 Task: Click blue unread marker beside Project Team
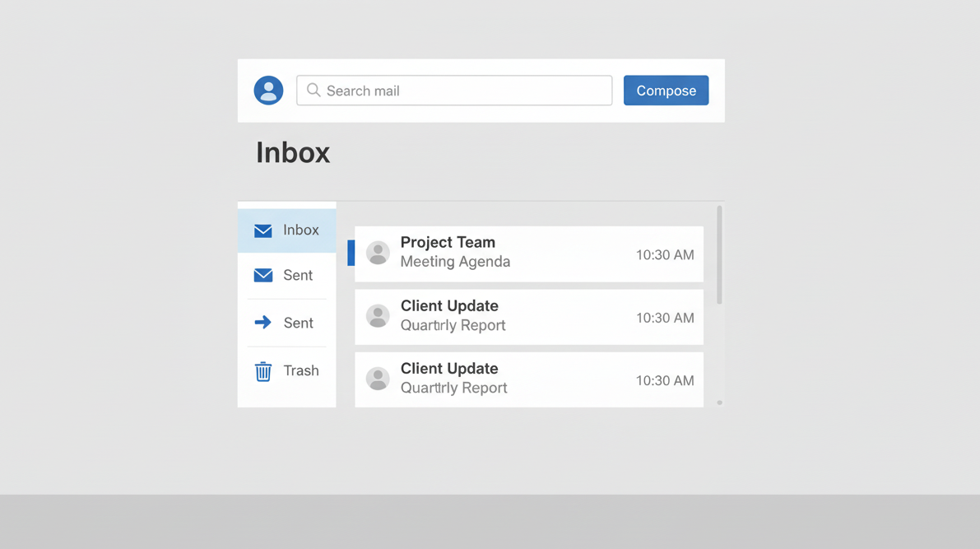(x=351, y=254)
